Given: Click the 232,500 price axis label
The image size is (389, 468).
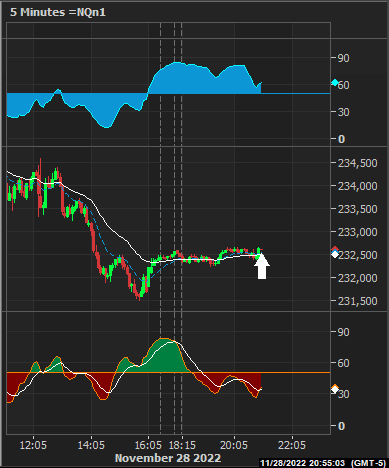Looking at the screenshot, I should [x=358, y=255].
